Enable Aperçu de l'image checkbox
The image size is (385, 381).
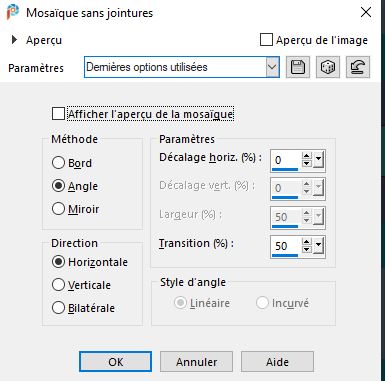coord(266,40)
